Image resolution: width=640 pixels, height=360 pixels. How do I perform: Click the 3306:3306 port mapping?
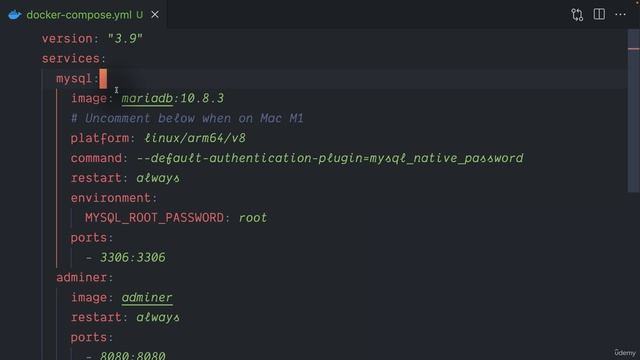click(x=133, y=258)
